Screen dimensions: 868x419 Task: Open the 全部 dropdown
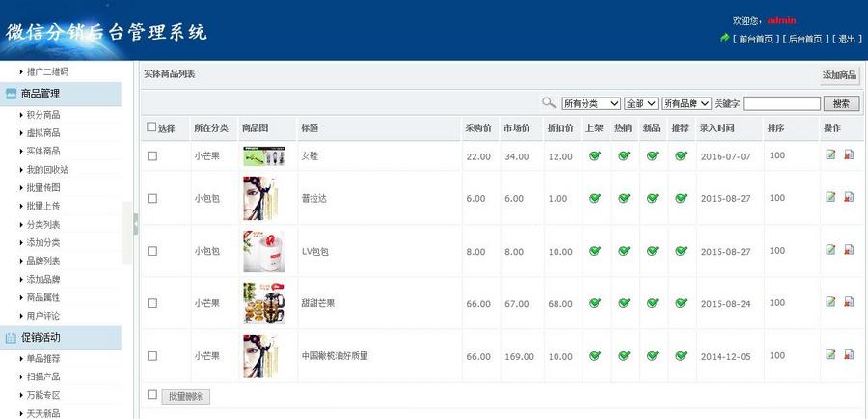coord(641,103)
